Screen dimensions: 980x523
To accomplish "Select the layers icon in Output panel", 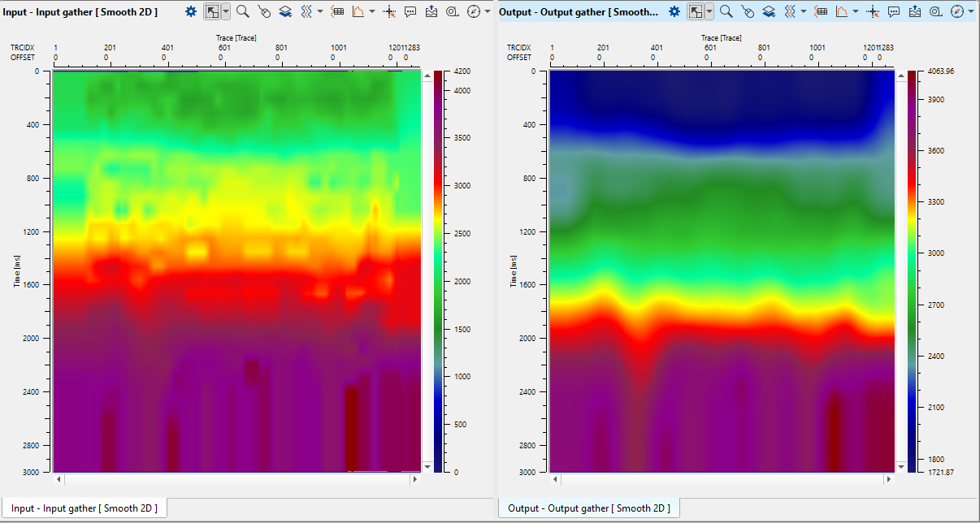I will click(769, 11).
